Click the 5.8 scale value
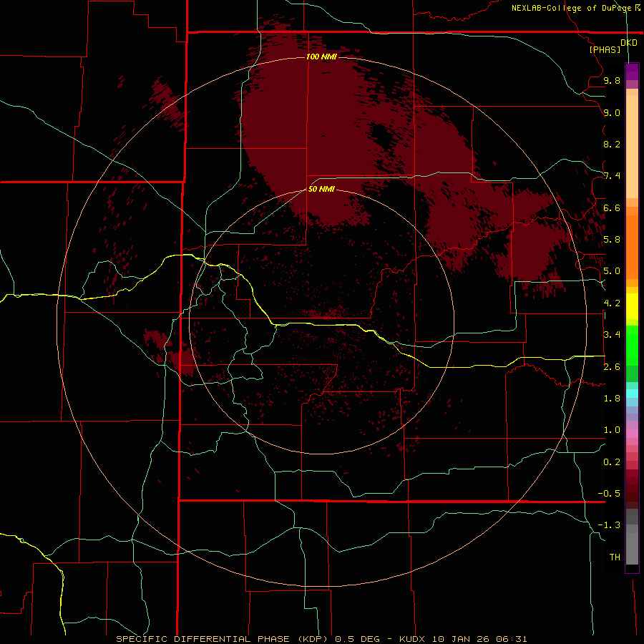Image resolution: width=644 pixels, height=644 pixels. pos(612,240)
